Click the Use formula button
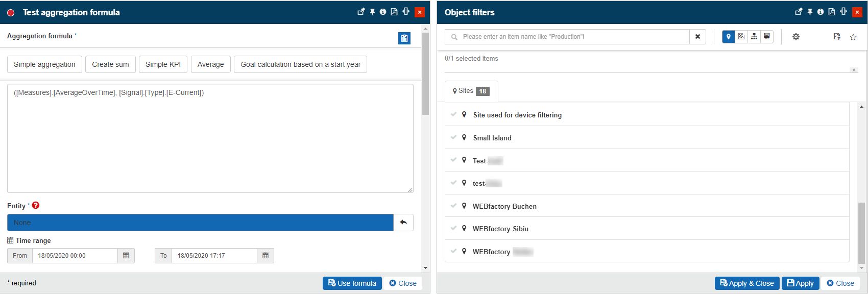868x294 pixels. click(352, 283)
